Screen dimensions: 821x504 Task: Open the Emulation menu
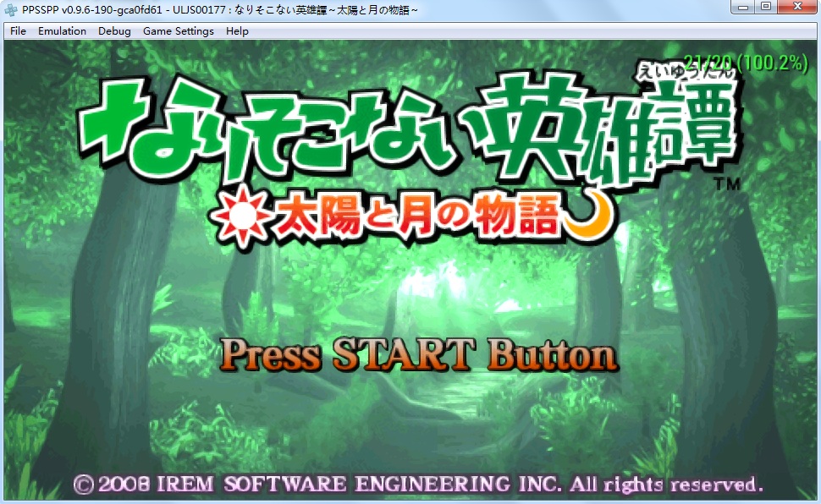[x=62, y=31]
